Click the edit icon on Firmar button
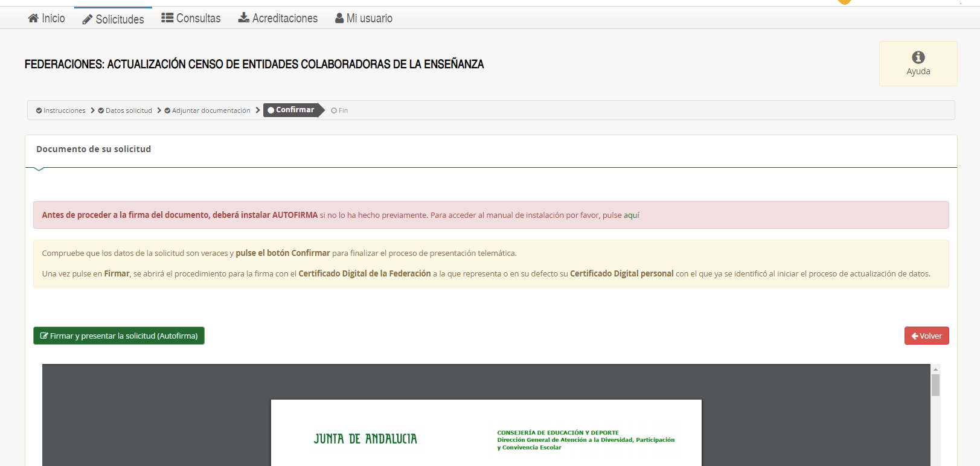 click(44, 336)
